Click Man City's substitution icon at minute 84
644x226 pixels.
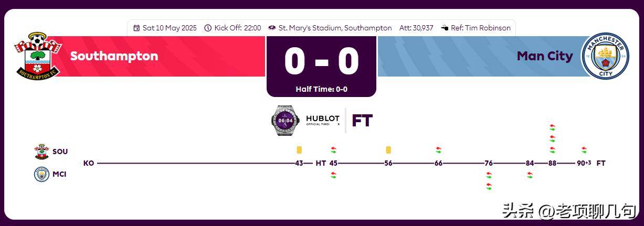(x=530, y=175)
